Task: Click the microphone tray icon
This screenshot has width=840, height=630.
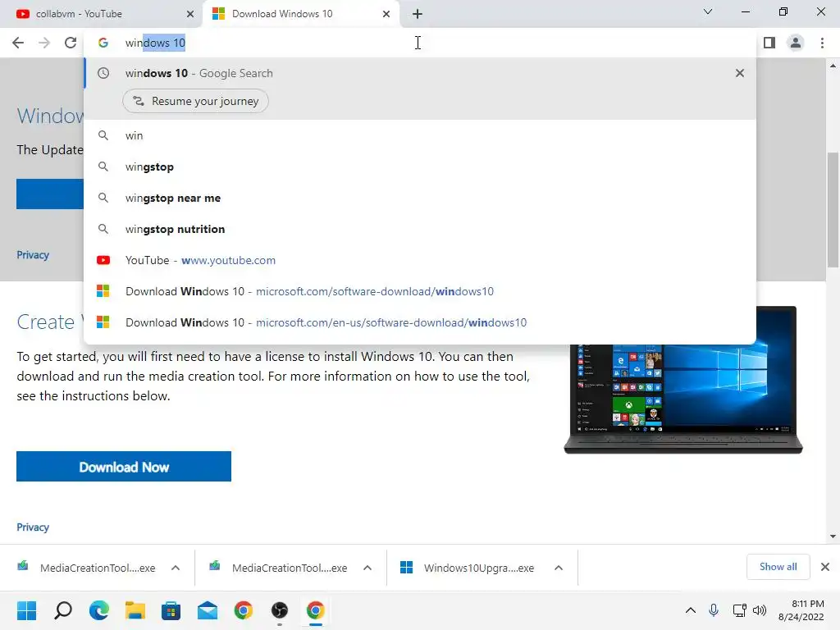Action: [714, 610]
